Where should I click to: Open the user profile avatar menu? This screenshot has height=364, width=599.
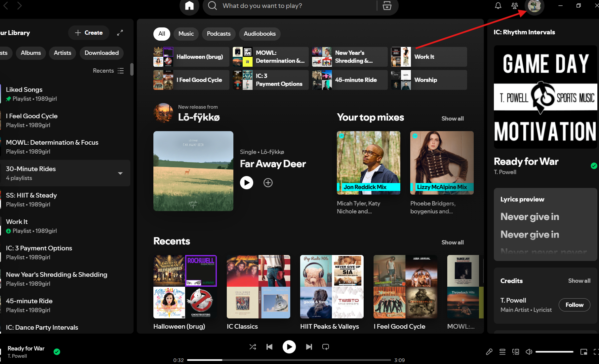click(x=534, y=6)
